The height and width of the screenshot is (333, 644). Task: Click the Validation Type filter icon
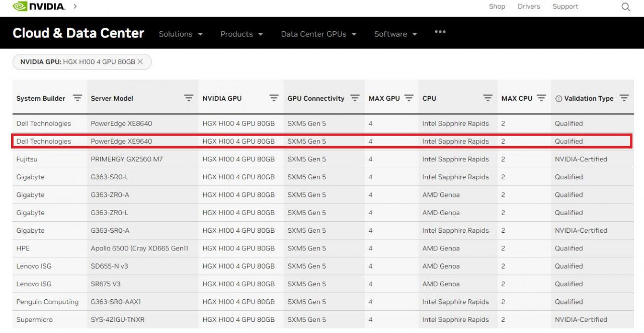click(624, 98)
